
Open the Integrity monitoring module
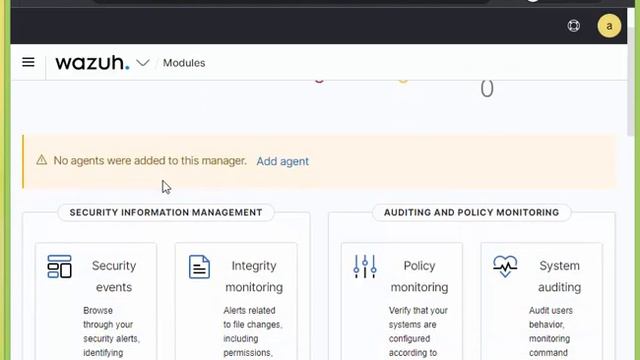point(254,276)
